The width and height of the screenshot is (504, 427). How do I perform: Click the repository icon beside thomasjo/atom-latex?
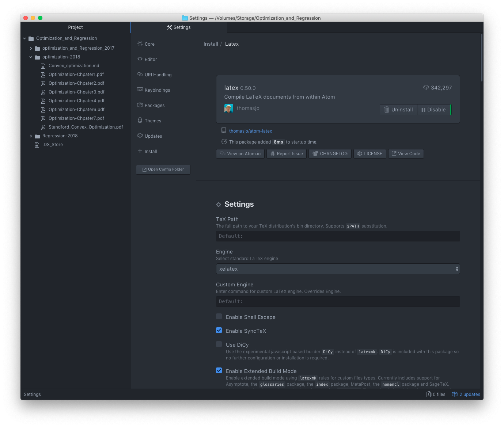pos(224,131)
